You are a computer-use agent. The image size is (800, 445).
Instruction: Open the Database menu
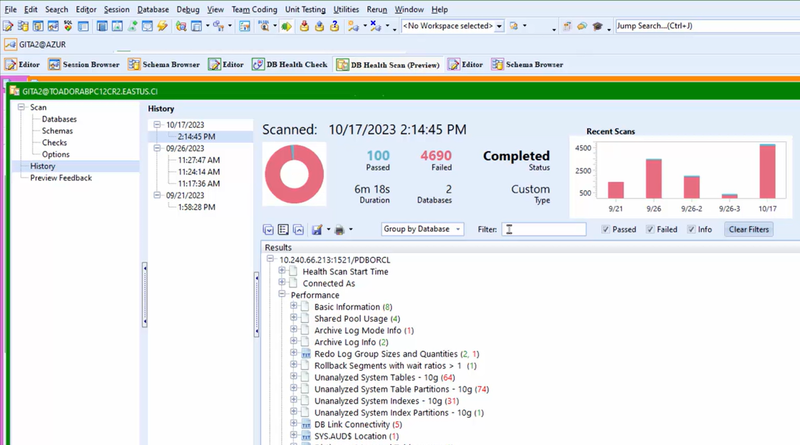click(x=153, y=9)
